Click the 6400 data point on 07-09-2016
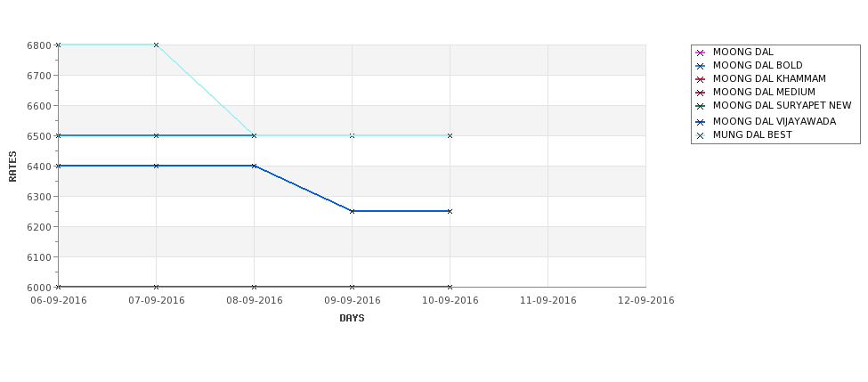This screenshot has height=382, width=868. click(156, 166)
